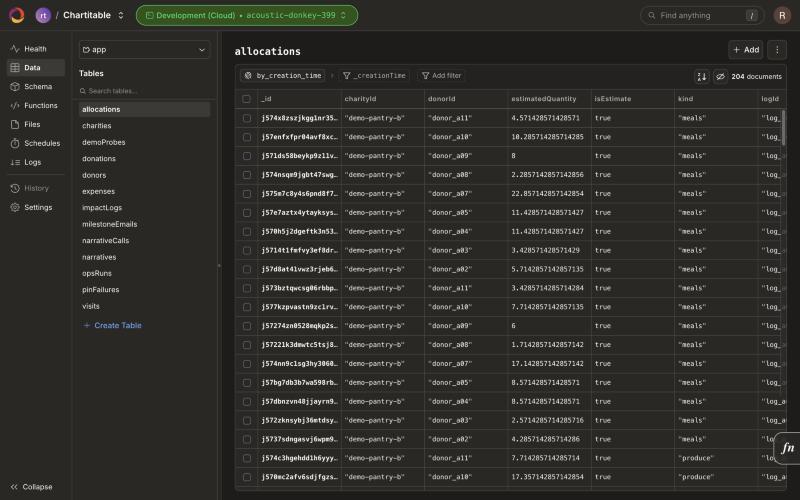Click the sort order icon
This screenshot has width=800, height=500.
[702, 77]
